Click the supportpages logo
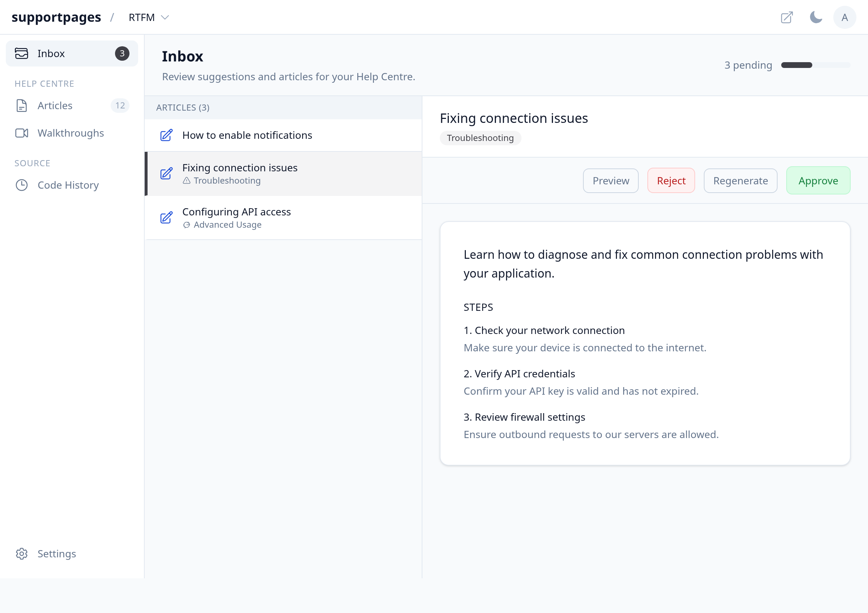868x613 pixels. pyautogui.click(x=56, y=17)
